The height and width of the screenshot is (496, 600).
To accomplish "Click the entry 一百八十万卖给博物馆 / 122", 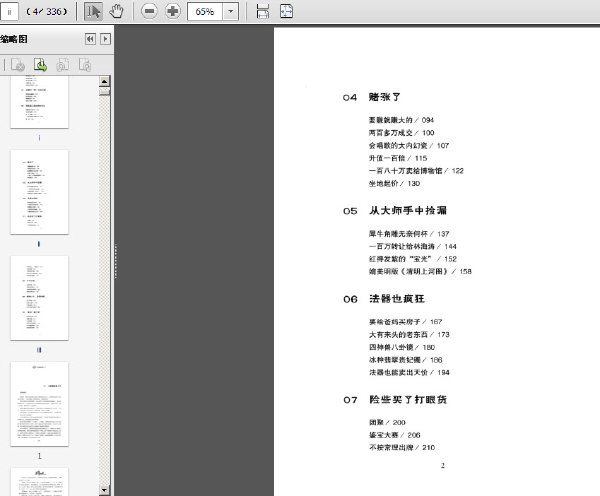I will (416, 171).
